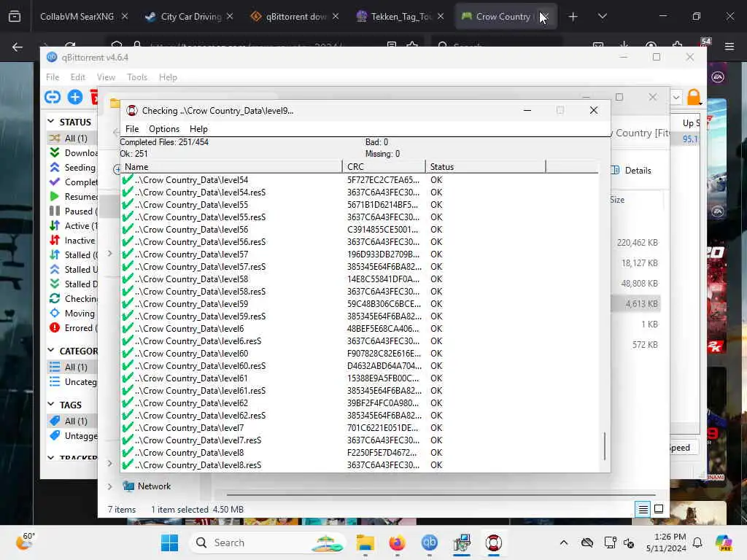The width and height of the screenshot is (747, 560).
Task: Open qBittorrent's View menu
Action: click(x=106, y=77)
